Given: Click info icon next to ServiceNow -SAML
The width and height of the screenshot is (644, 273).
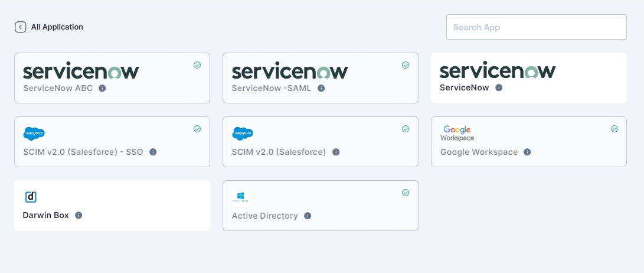Looking at the screenshot, I should (x=321, y=88).
